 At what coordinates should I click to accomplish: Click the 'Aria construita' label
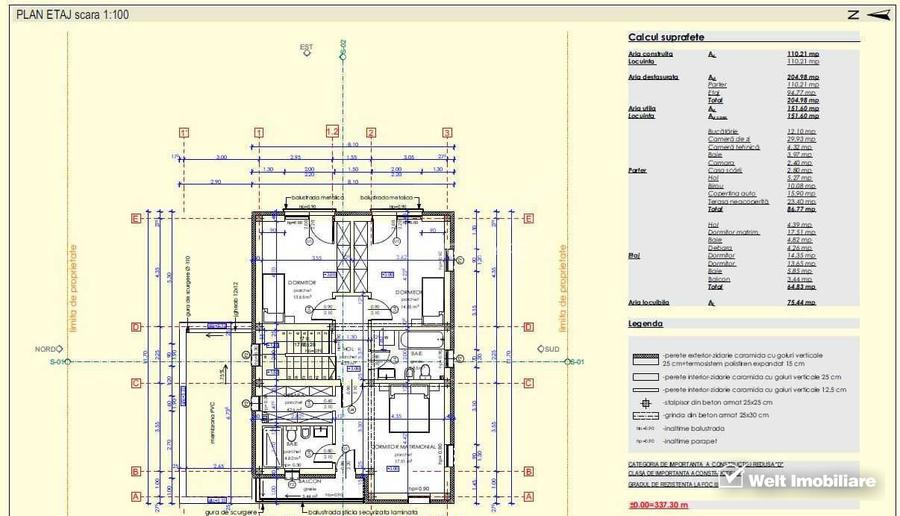click(650, 54)
